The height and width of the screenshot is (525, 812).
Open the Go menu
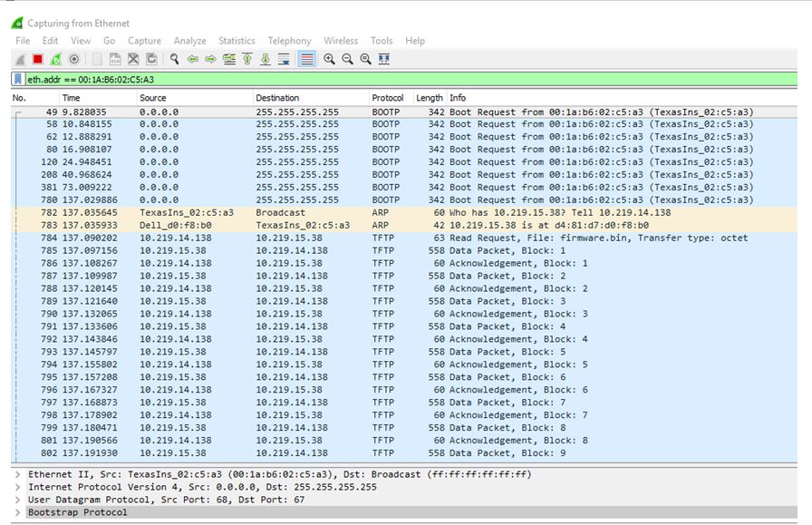[x=110, y=41]
